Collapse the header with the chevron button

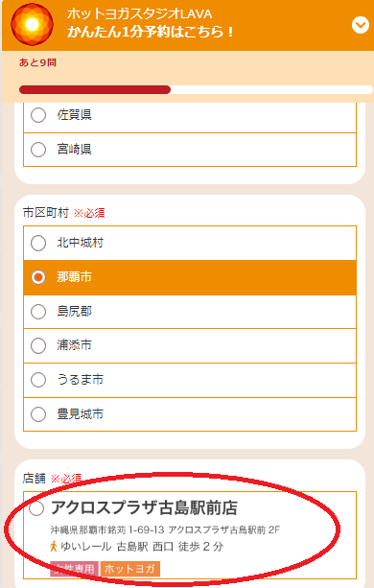click(361, 25)
